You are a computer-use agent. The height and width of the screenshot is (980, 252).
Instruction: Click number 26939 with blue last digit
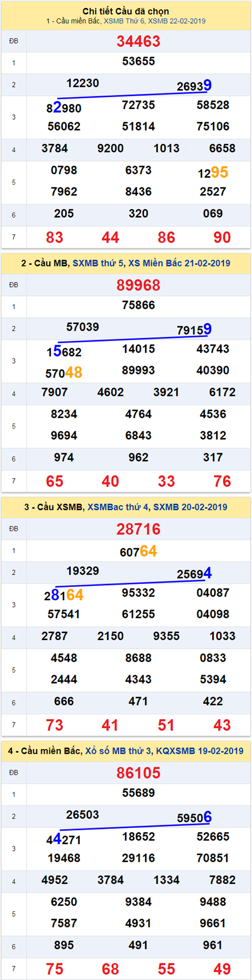(194, 86)
